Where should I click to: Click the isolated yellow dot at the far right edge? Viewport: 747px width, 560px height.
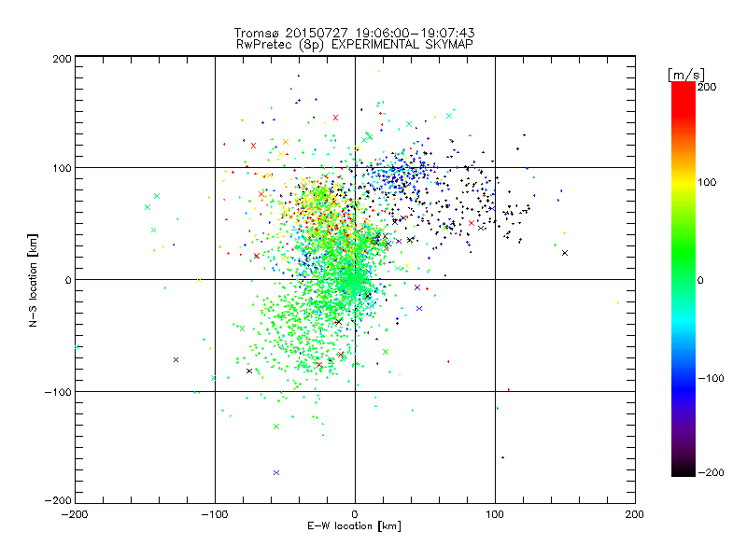point(618,302)
